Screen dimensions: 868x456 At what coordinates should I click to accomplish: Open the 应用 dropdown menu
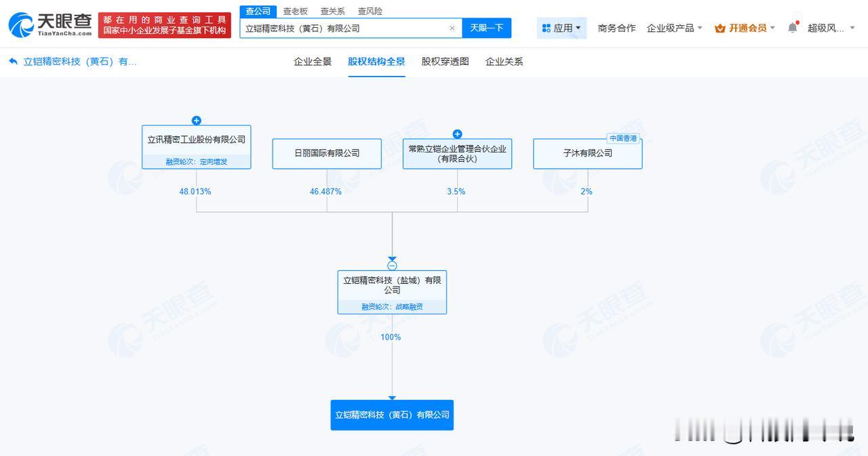tap(561, 28)
